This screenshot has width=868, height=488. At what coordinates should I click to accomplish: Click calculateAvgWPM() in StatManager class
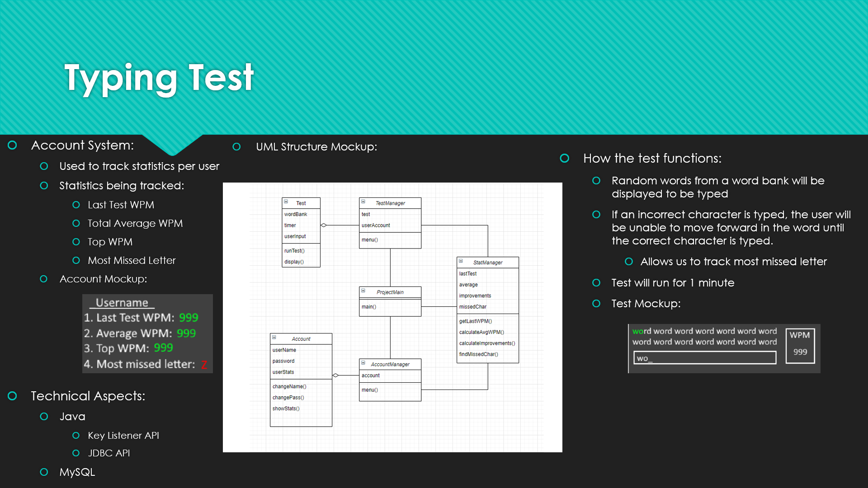click(481, 332)
